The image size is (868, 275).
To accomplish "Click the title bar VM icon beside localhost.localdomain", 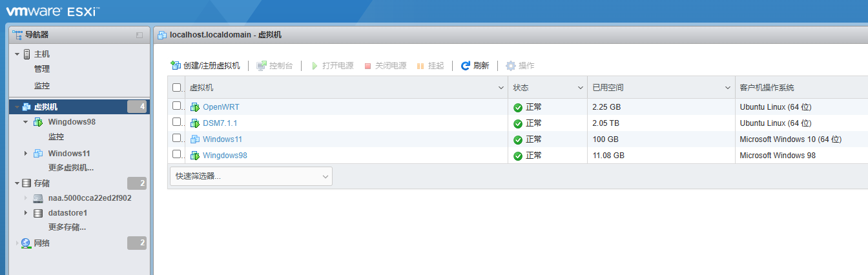I will [x=161, y=35].
